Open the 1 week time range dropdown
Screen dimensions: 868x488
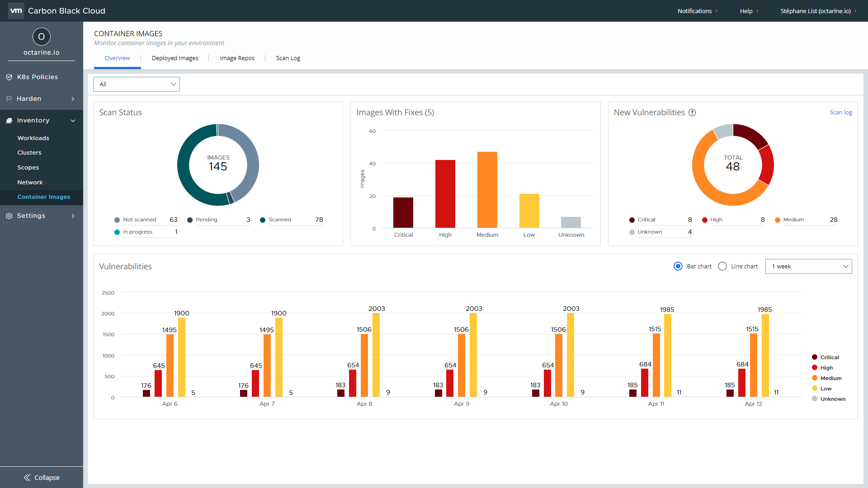pyautogui.click(x=808, y=266)
